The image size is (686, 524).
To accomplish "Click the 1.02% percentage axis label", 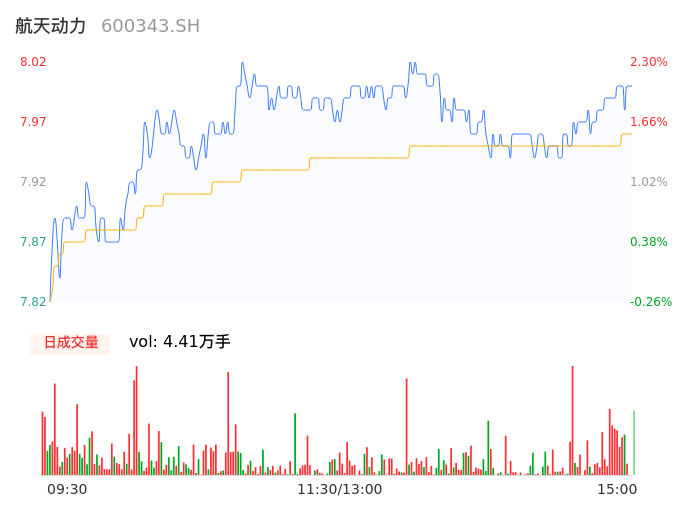I will (648, 182).
